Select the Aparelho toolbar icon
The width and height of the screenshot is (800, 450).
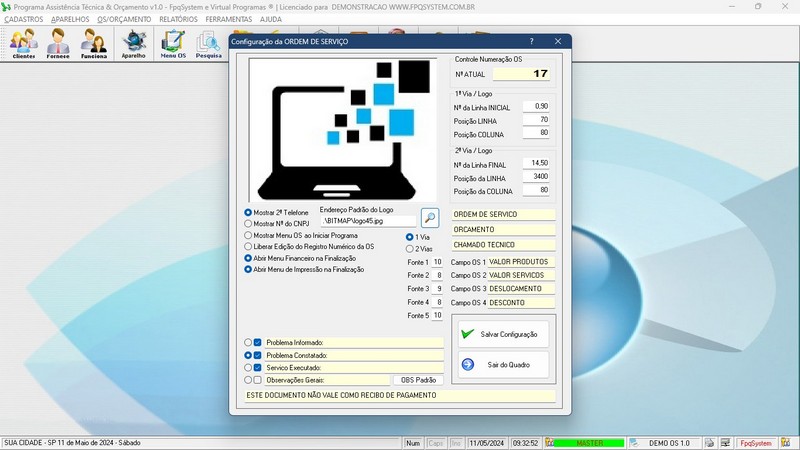(x=134, y=43)
